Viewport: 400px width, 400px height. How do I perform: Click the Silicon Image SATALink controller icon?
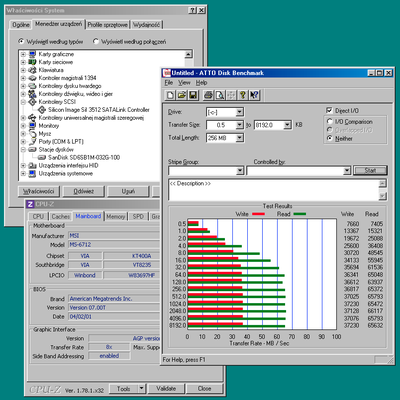[42, 110]
